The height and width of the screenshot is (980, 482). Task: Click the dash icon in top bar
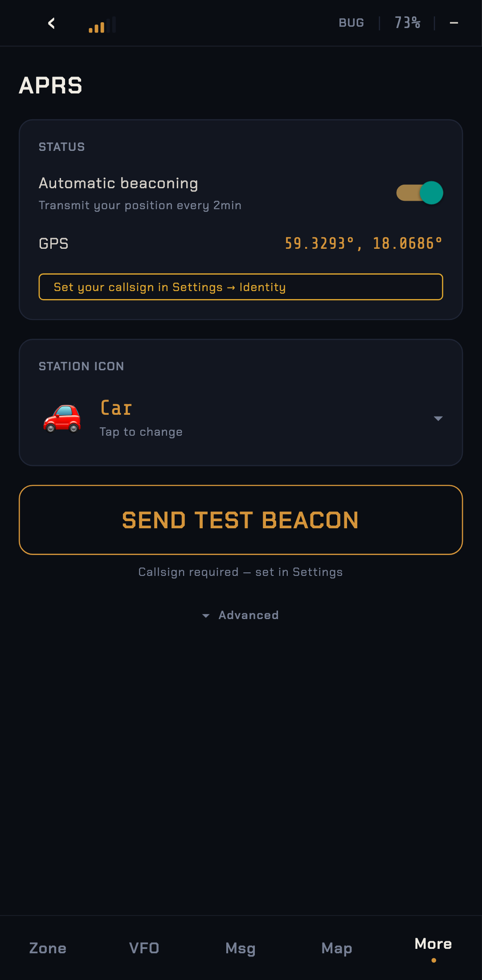click(453, 23)
